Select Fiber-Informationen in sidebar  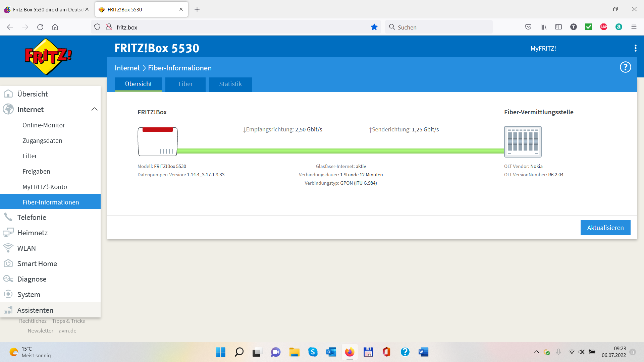click(50, 202)
